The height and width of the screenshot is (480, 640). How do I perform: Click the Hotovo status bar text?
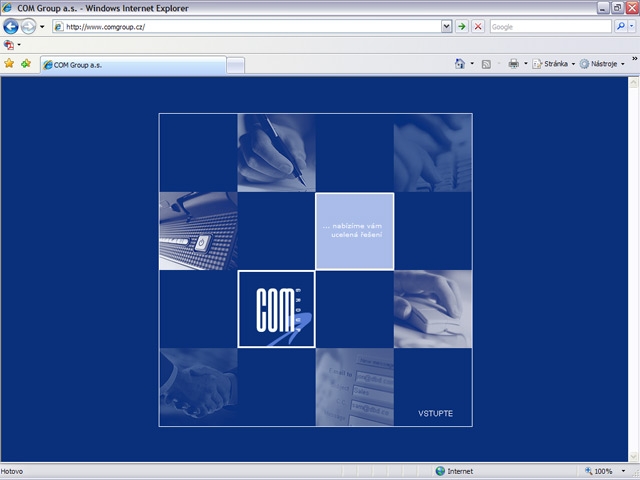tap(12, 471)
